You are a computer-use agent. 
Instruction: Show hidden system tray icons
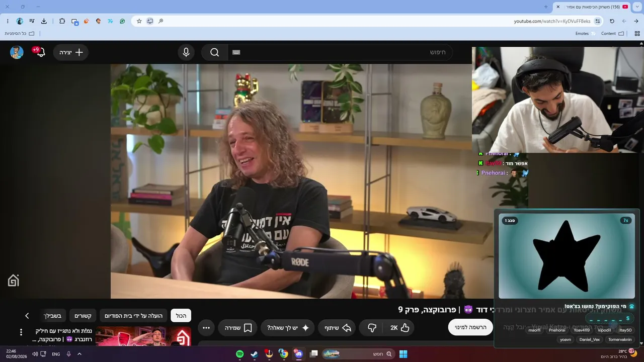[x=79, y=354]
